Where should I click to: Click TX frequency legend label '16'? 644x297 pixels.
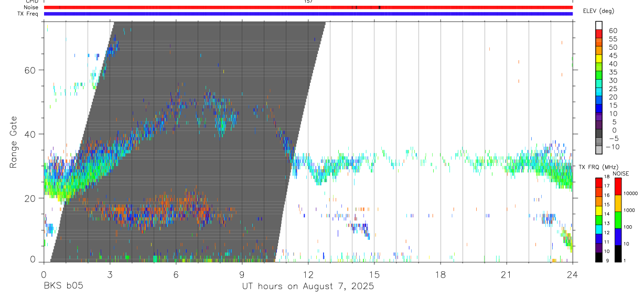click(x=607, y=195)
